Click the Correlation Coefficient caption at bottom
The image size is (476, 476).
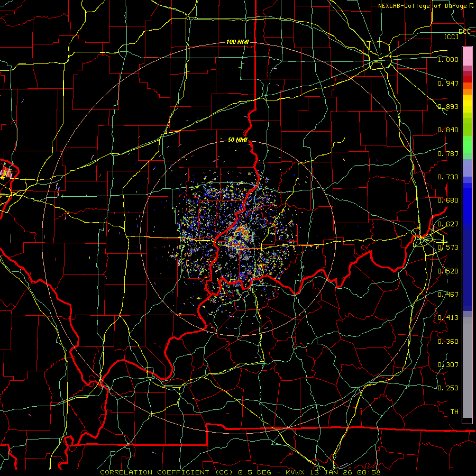240,472
